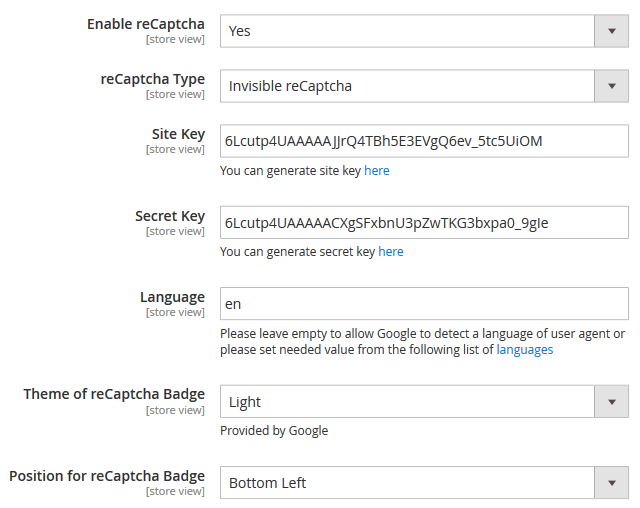Viewport: 640px width, 508px height.
Task: Click arrow icon beside Bottom Left value
Action: point(611,483)
